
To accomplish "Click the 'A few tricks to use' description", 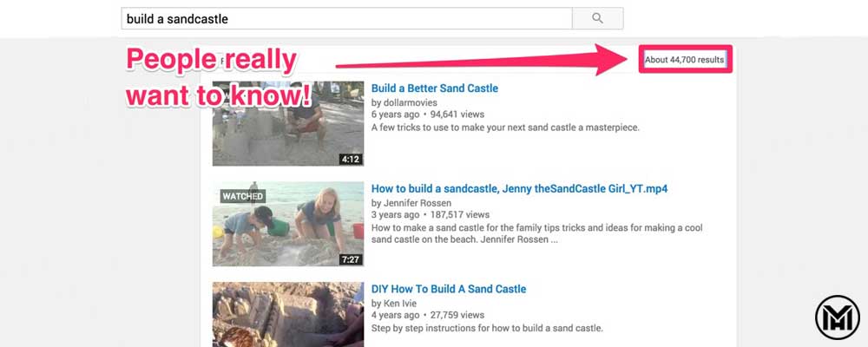I will pos(504,128).
